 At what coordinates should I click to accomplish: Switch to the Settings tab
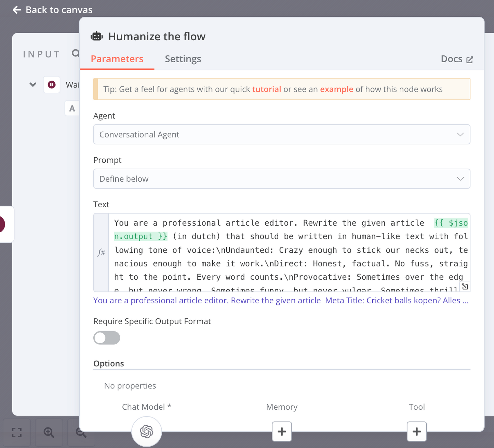coord(183,59)
